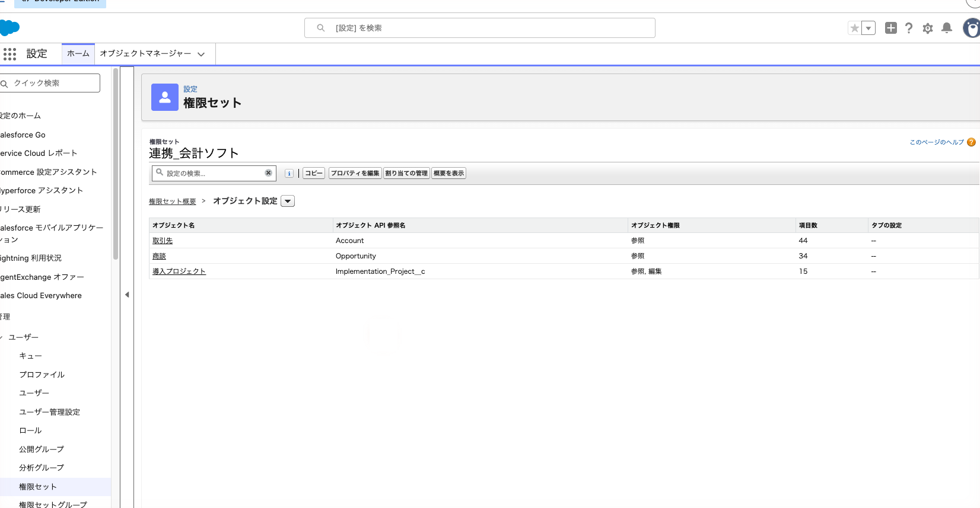Click the 設定 breadcrumb link in header
The height and width of the screenshot is (508, 980).
point(190,89)
